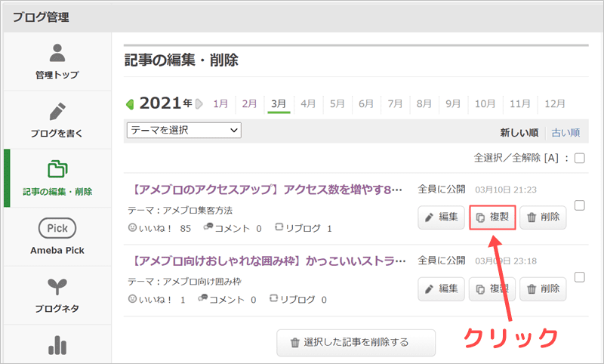
Task: Click 複製 for the アクセスアップ article
Action: point(492,217)
